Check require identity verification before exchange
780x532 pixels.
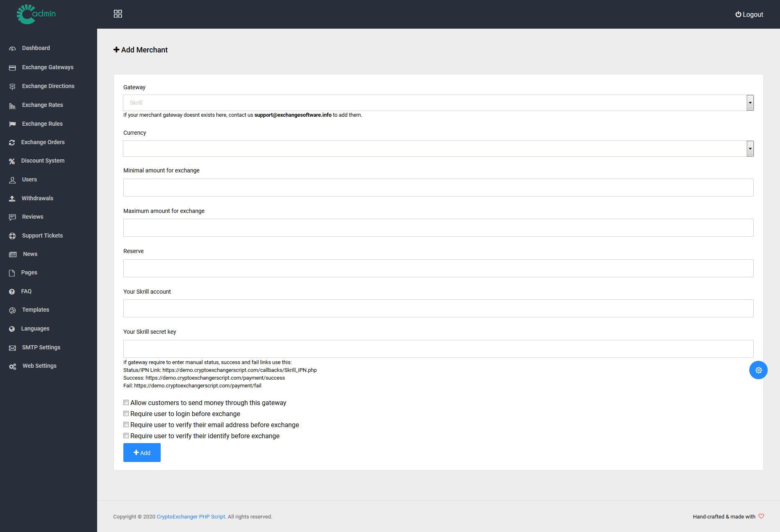pyautogui.click(x=126, y=436)
